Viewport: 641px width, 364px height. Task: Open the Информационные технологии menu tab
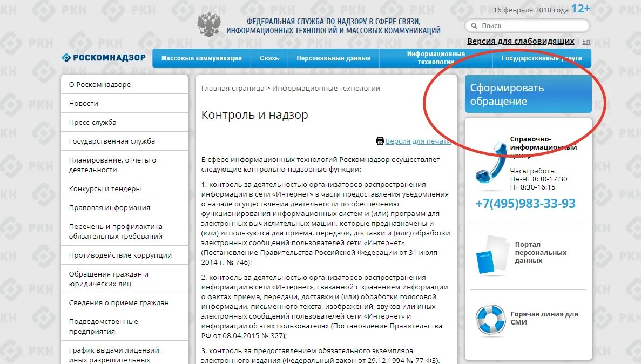tap(436, 58)
